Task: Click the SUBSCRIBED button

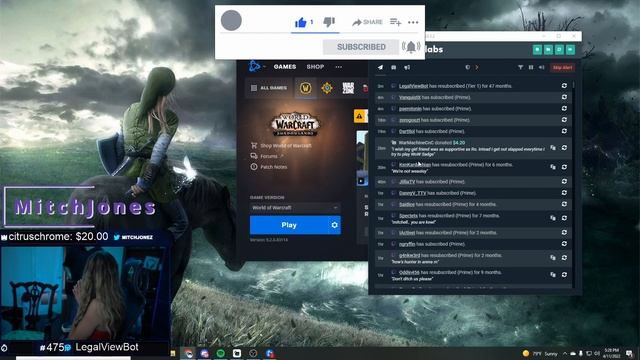Action: click(361, 47)
